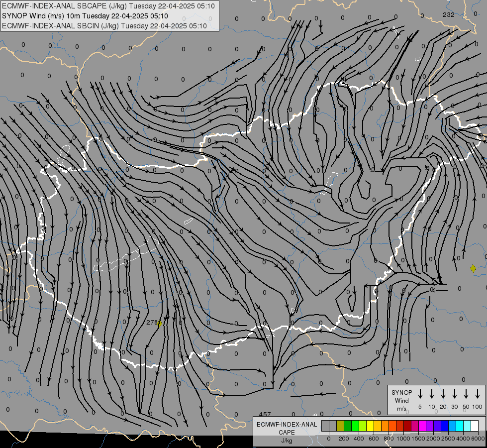Click the yellow marker beside the 278 value
This screenshot has width=487, height=448.
pyautogui.click(x=159, y=324)
